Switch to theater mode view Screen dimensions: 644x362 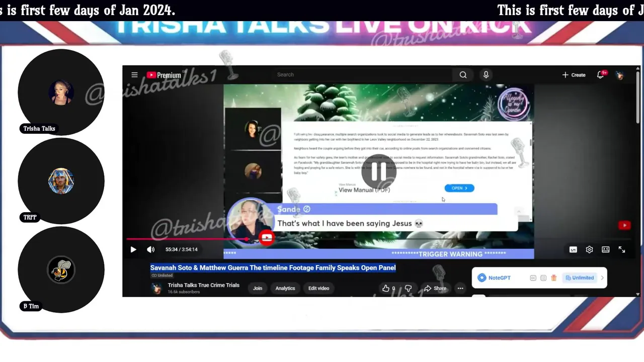pos(606,249)
